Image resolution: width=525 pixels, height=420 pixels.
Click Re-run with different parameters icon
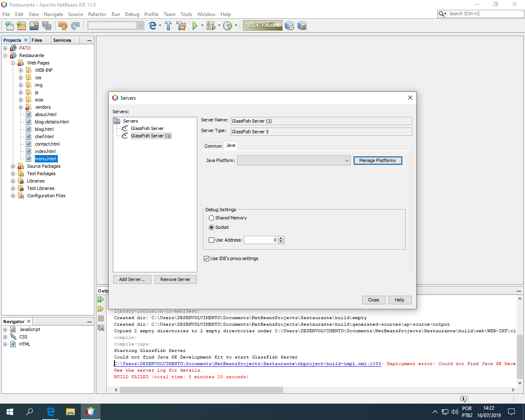pyautogui.click(x=101, y=309)
